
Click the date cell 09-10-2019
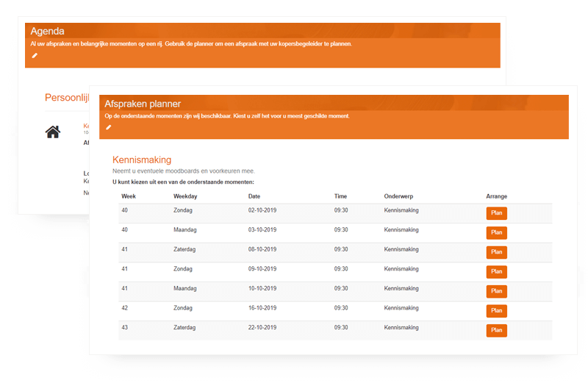262,268
